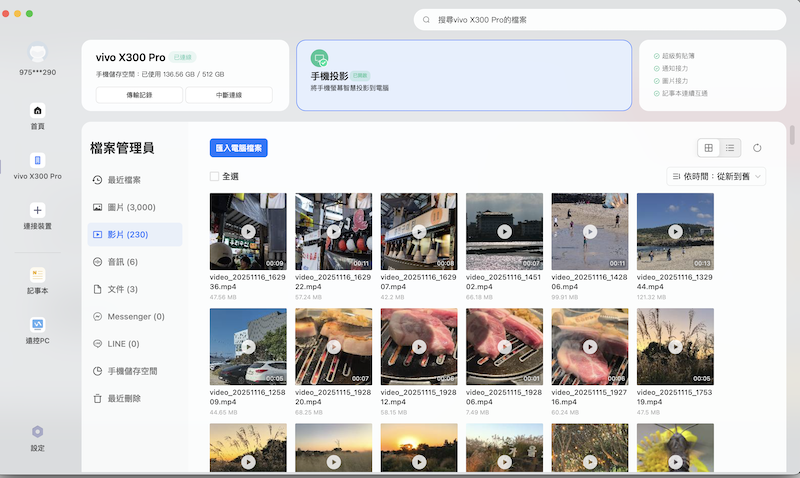Select 音訊 (6) category

click(122, 262)
